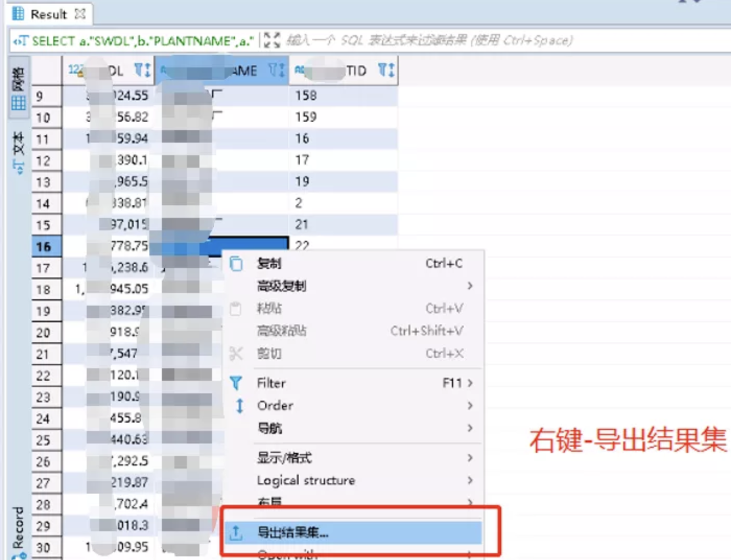Image resolution: width=731 pixels, height=560 pixels.
Task: Click Logical structure in the context menu
Action: coord(305,480)
